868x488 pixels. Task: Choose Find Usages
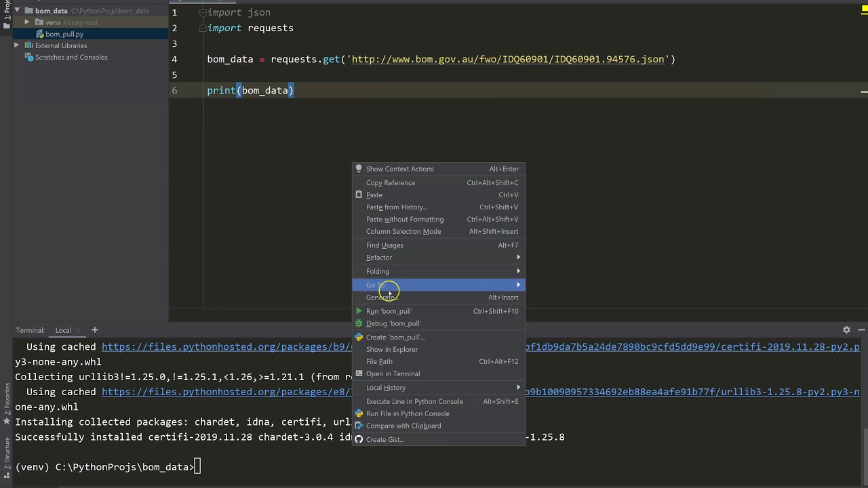click(438, 245)
